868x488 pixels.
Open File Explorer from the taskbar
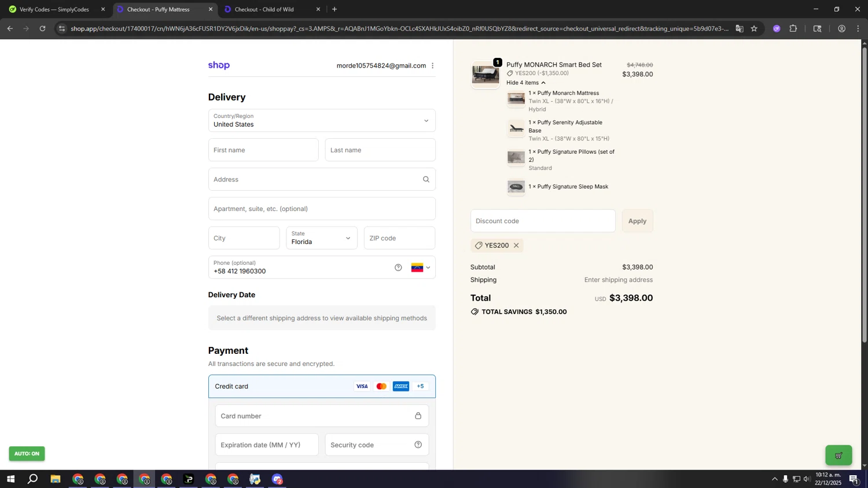[x=56, y=479]
